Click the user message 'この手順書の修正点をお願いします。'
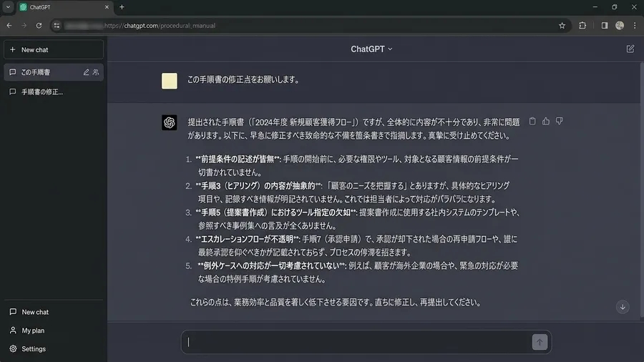This screenshot has width=644, height=362. (243, 79)
